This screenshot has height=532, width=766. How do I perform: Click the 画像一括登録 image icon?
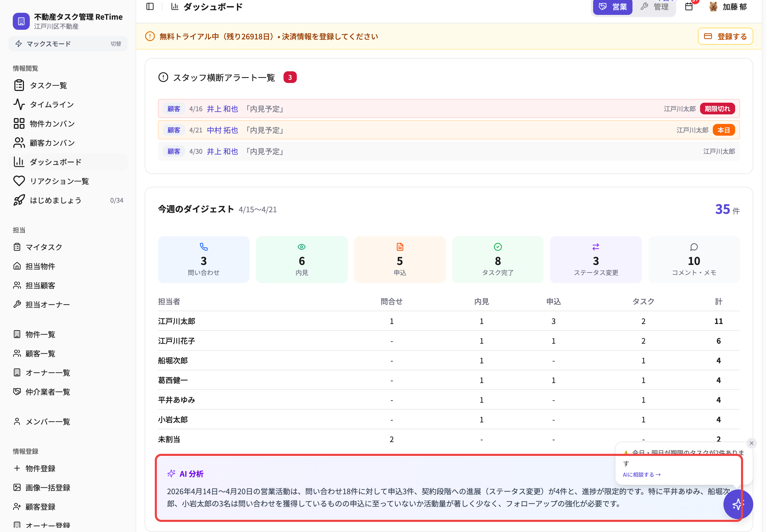[17, 487]
